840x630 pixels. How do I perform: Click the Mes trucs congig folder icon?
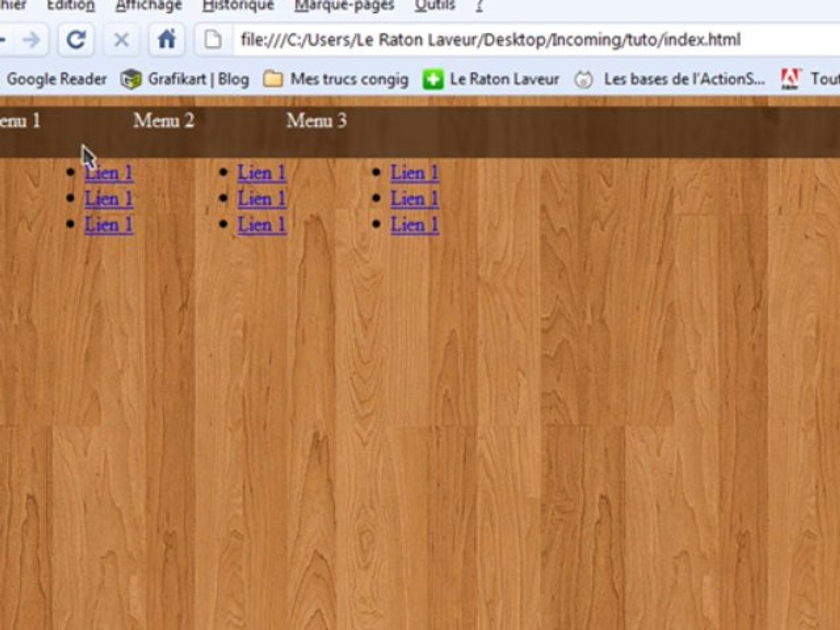273,79
